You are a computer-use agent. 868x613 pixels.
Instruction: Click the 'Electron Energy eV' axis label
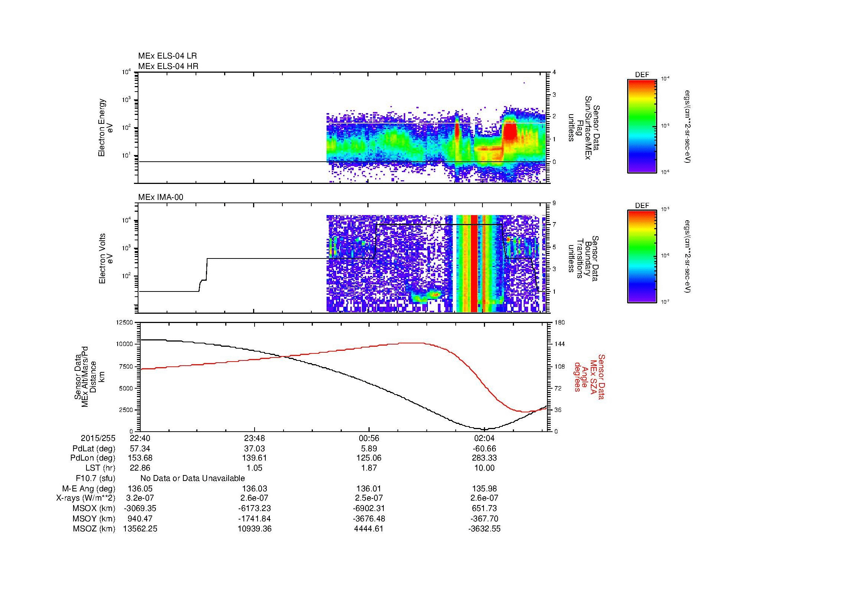(x=106, y=128)
